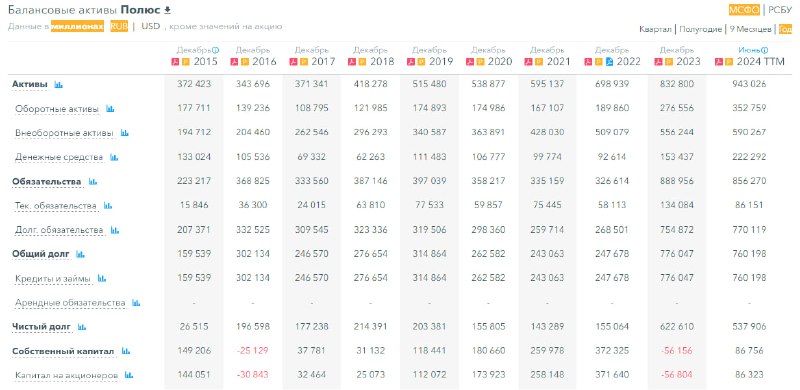Viewport: 800px width, 390px height.
Task: Click the миллионах units selector
Action: [78, 26]
